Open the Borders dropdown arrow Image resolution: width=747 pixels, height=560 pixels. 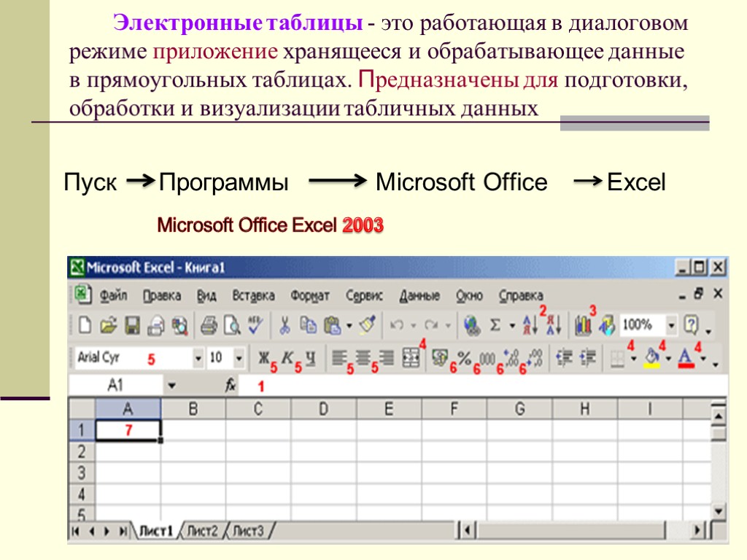pyautogui.click(x=633, y=359)
